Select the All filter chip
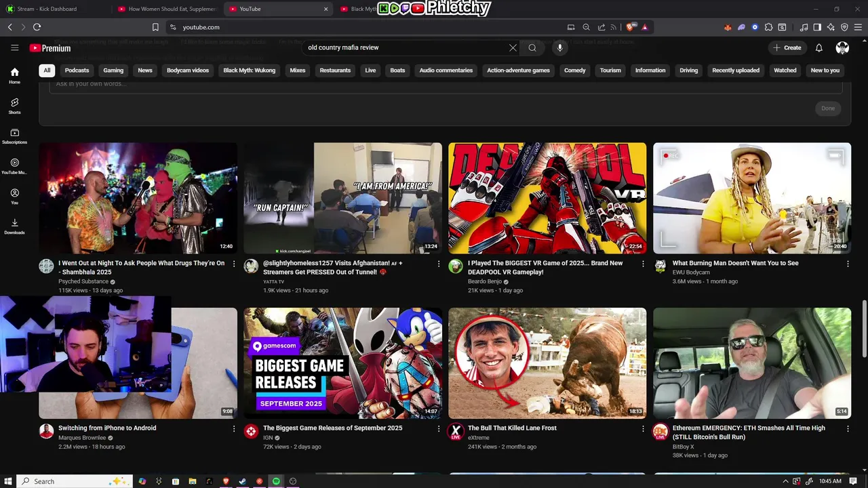Screen dimensions: 868x488 (47, 70)
